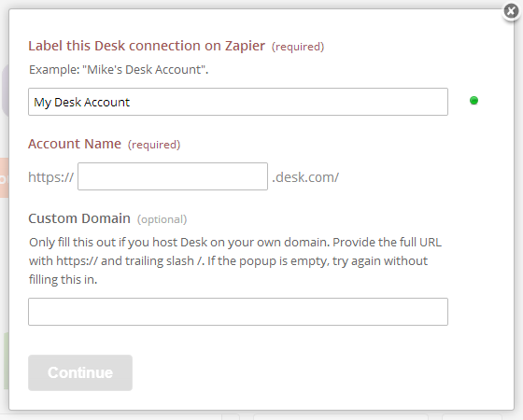Click the Custom Domain field label
The height and width of the screenshot is (420, 523).
79,218
